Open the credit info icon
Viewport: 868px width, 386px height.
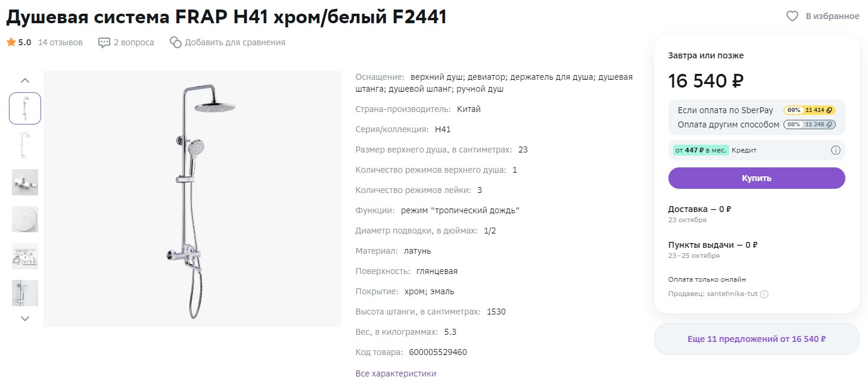835,150
